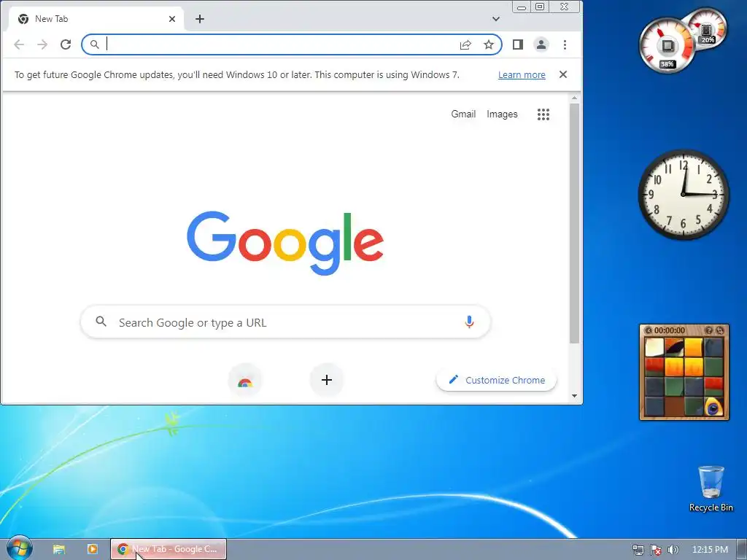Screen dimensions: 747x560
Task: Open the Windows Start menu
Action: (20, 548)
